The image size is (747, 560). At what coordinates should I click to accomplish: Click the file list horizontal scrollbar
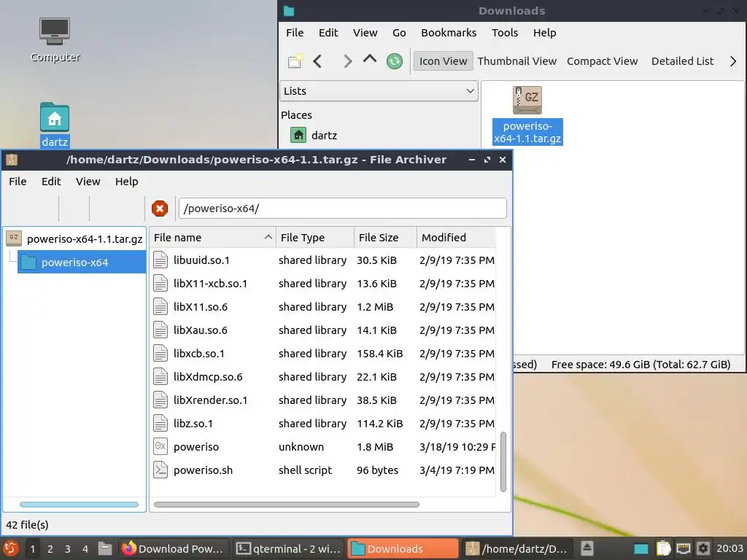click(287, 505)
